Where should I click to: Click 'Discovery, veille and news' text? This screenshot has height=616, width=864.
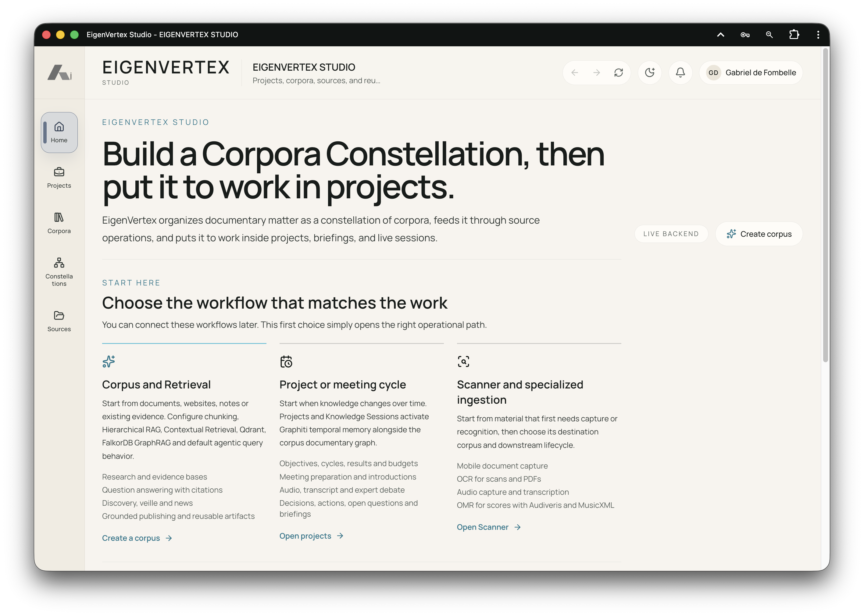[147, 503]
